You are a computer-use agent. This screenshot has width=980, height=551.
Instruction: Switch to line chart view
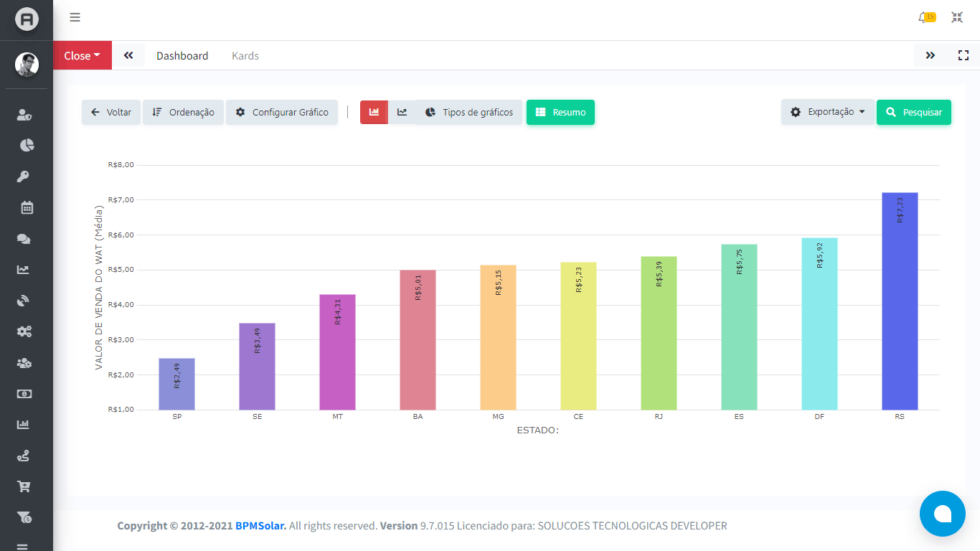pyautogui.click(x=402, y=112)
